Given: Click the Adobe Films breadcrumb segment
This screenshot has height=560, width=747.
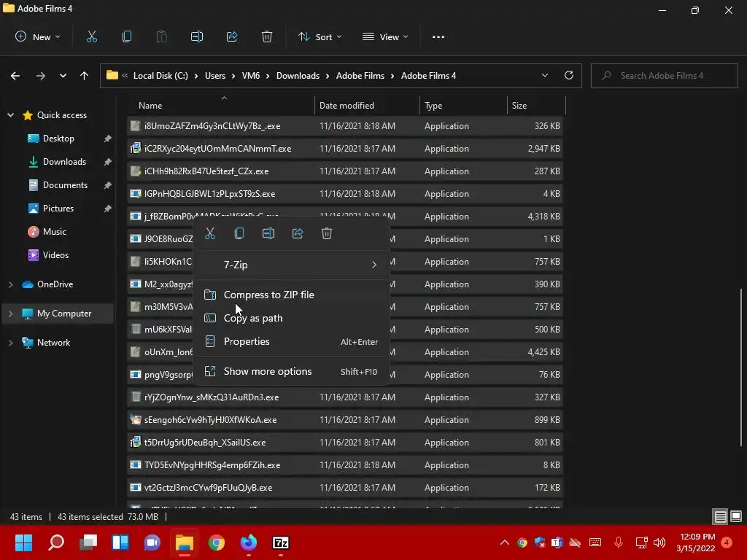Looking at the screenshot, I should tap(360, 76).
